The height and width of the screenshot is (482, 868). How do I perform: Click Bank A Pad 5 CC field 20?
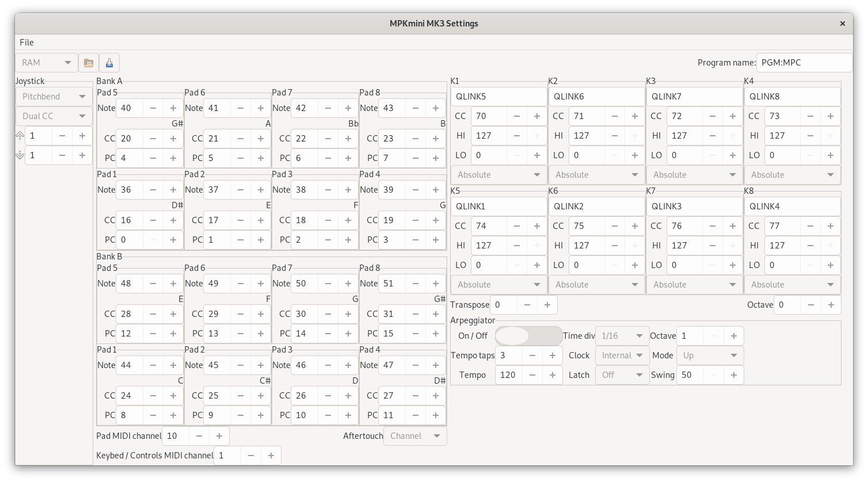tap(130, 139)
